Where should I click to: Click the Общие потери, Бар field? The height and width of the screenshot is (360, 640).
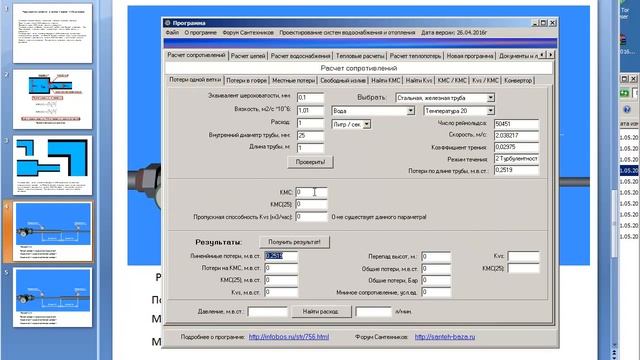pyautogui.click(x=436, y=280)
